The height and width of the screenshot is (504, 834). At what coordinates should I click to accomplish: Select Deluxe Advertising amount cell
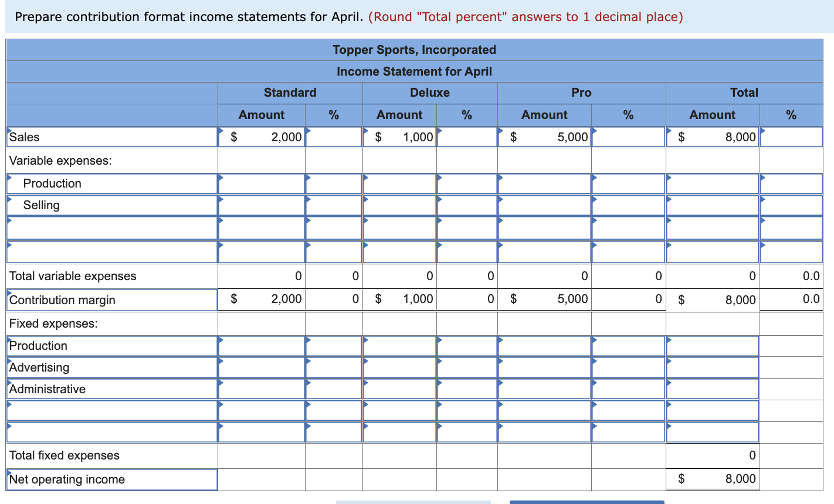click(x=399, y=367)
